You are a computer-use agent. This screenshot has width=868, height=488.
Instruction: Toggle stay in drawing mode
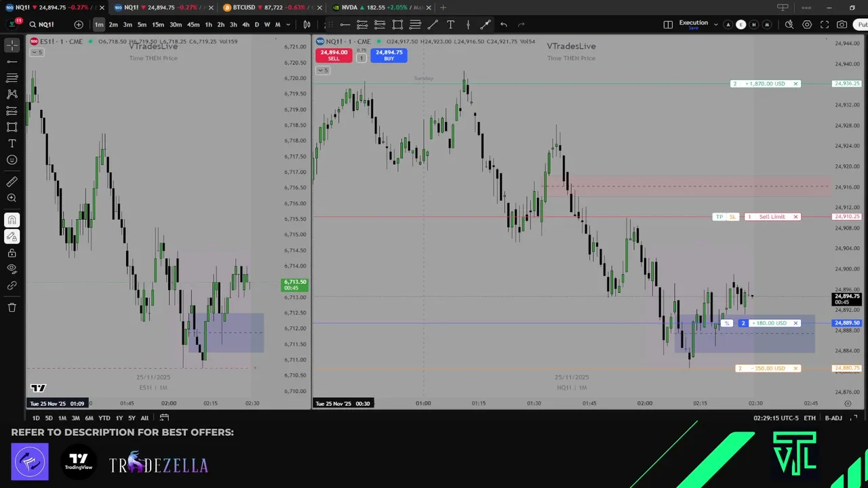(12, 237)
